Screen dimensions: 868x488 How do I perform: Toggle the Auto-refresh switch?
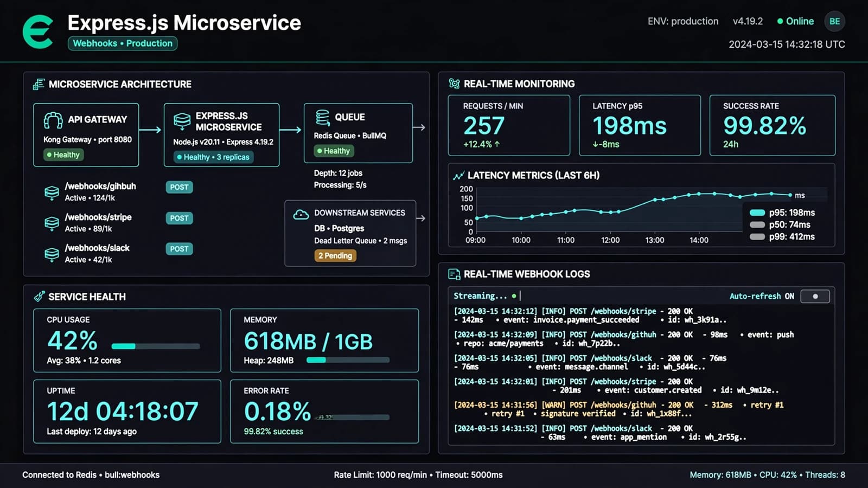coord(815,296)
